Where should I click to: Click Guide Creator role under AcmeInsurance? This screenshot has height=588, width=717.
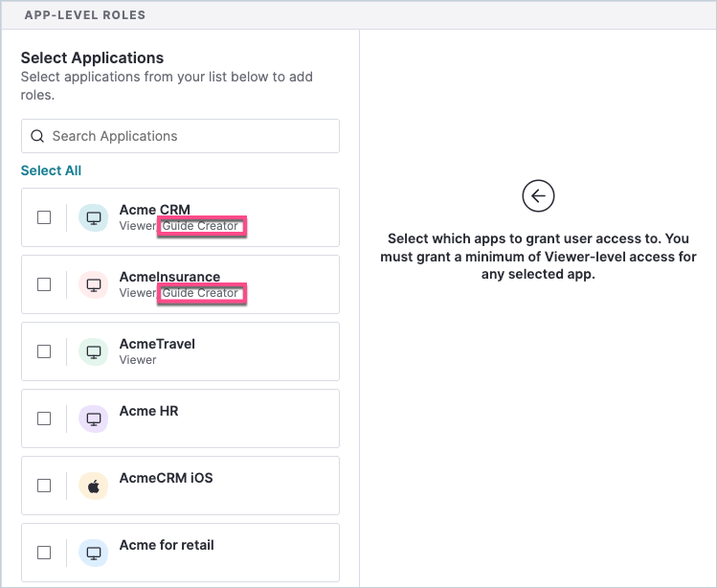(x=200, y=293)
